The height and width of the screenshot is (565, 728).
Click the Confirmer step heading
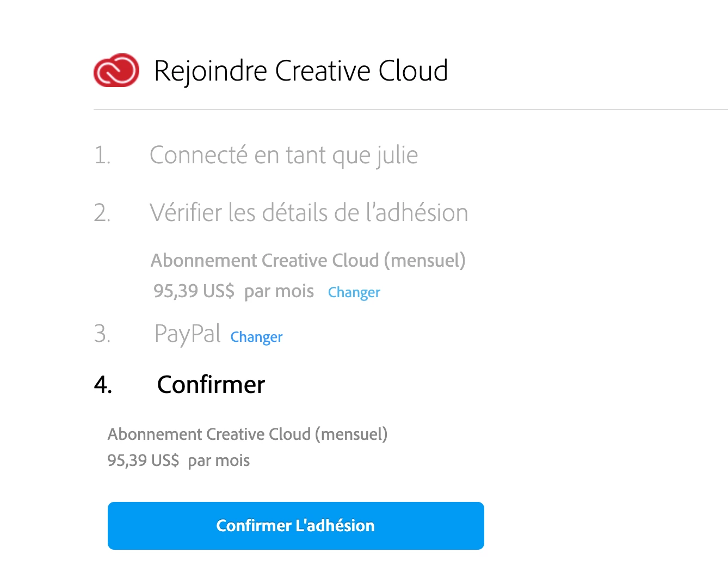pos(211,385)
